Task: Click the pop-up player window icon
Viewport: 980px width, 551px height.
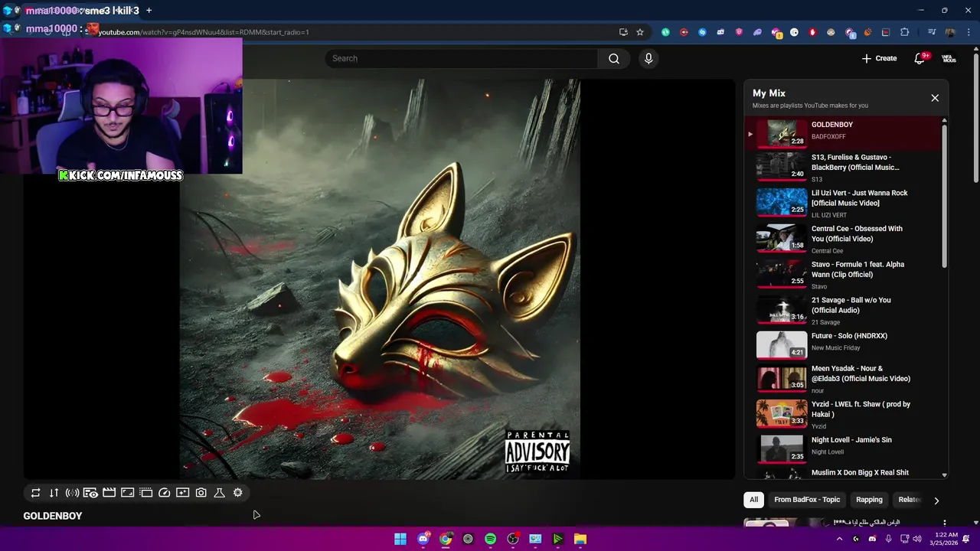Action: (145, 493)
